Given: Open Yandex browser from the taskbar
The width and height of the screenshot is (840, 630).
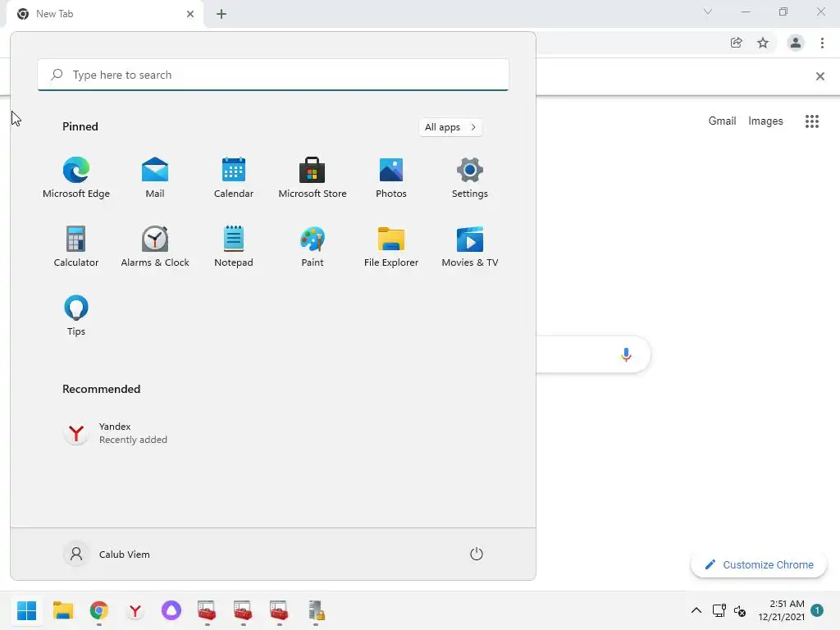Looking at the screenshot, I should coord(135,610).
